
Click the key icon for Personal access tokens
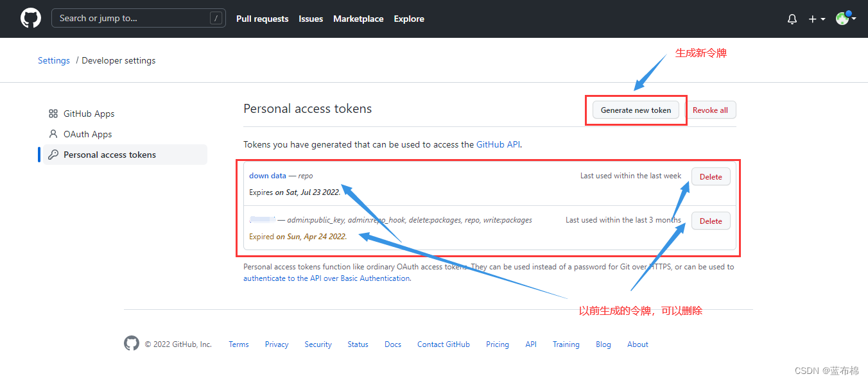[x=53, y=155]
